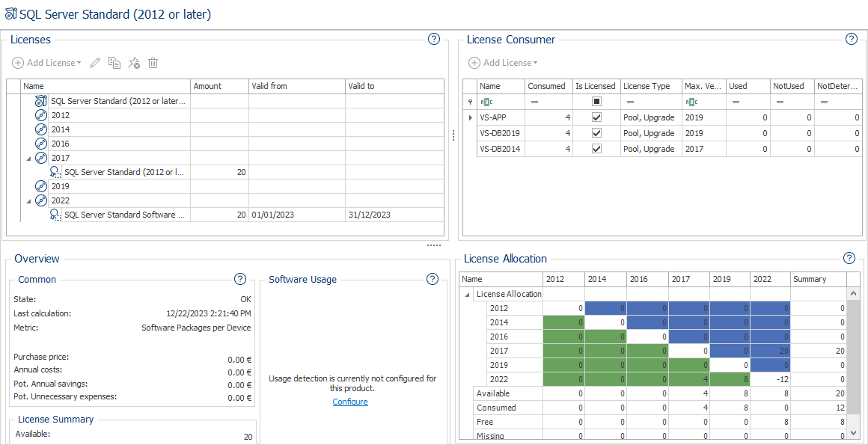Collapse the 2017 license tree node
Image resolution: width=868 pixels, height=445 pixels.
[28, 159]
